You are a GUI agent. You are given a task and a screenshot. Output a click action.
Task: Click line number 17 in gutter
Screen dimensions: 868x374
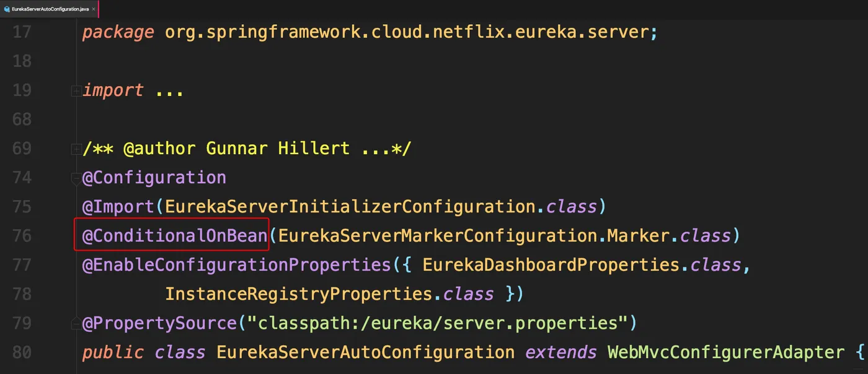[x=22, y=32]
